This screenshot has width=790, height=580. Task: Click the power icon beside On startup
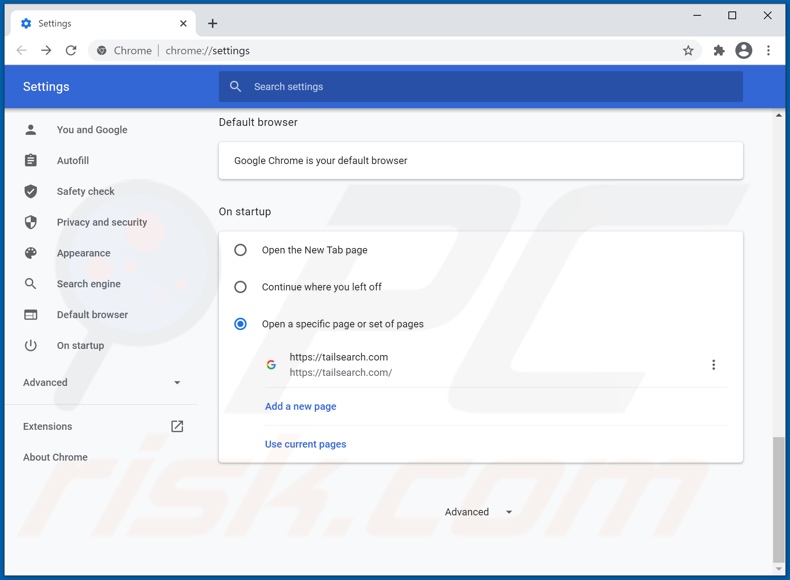click(31, 345)
